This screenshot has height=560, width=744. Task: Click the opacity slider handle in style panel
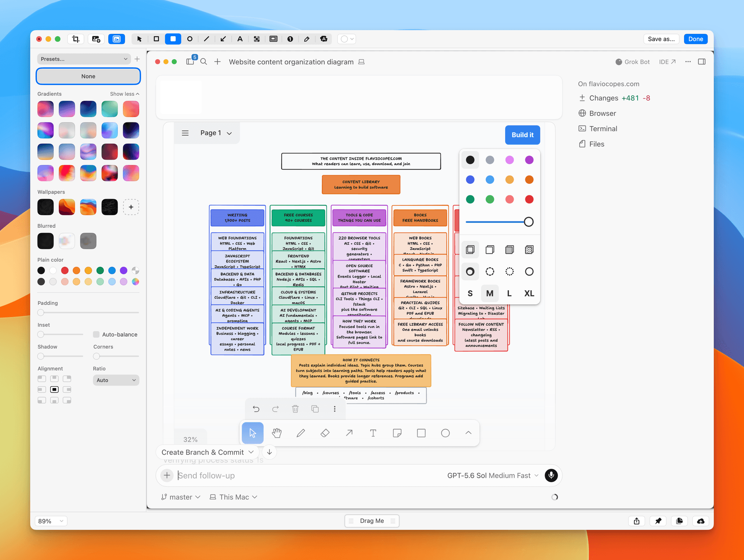pos(529,222)
